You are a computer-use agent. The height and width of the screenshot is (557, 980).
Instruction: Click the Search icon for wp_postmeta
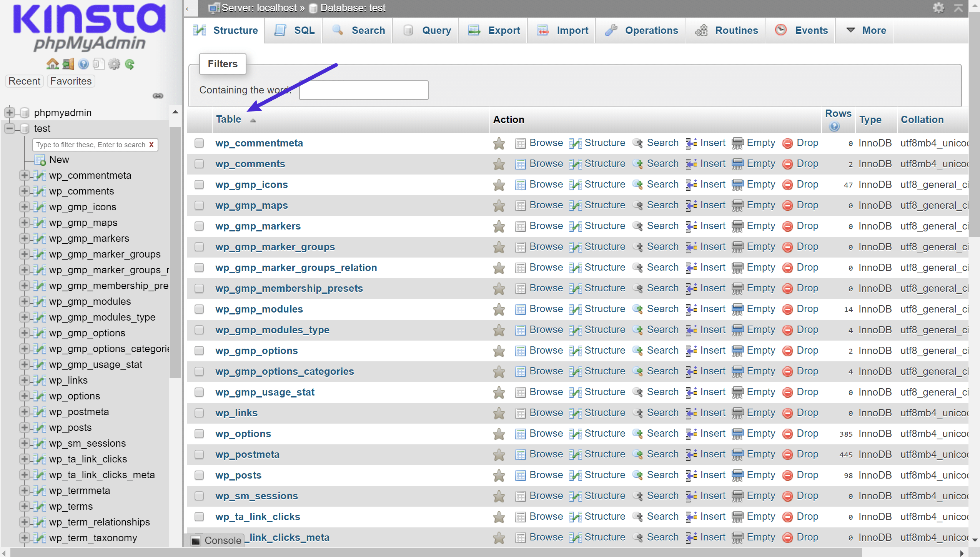[x=637, y=454]
